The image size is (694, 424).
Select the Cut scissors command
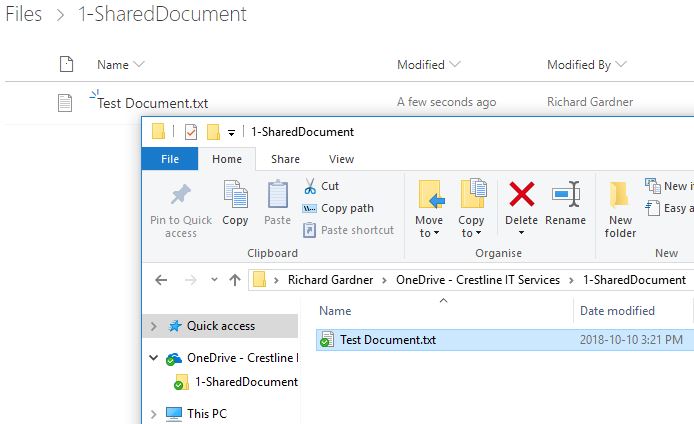point(321,186)
